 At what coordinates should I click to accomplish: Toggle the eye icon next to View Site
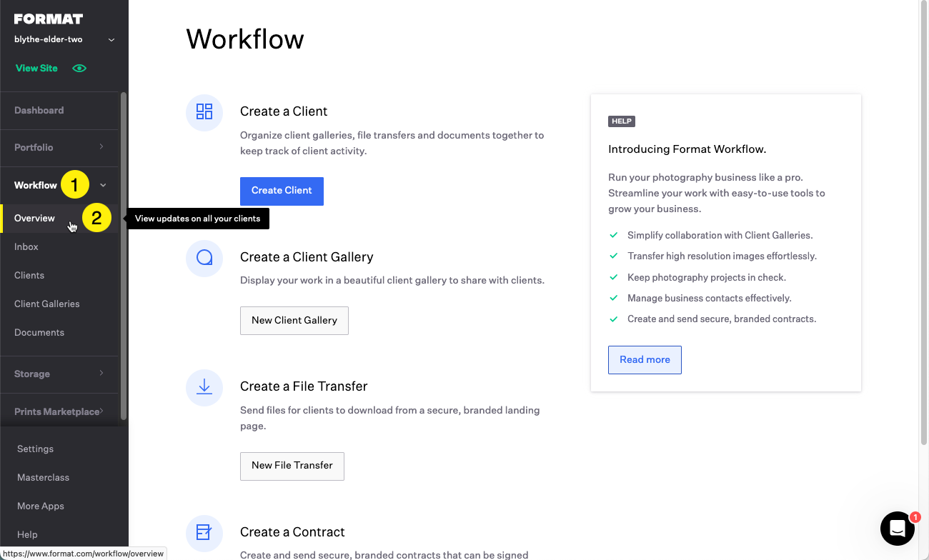[x=79, y=68]
